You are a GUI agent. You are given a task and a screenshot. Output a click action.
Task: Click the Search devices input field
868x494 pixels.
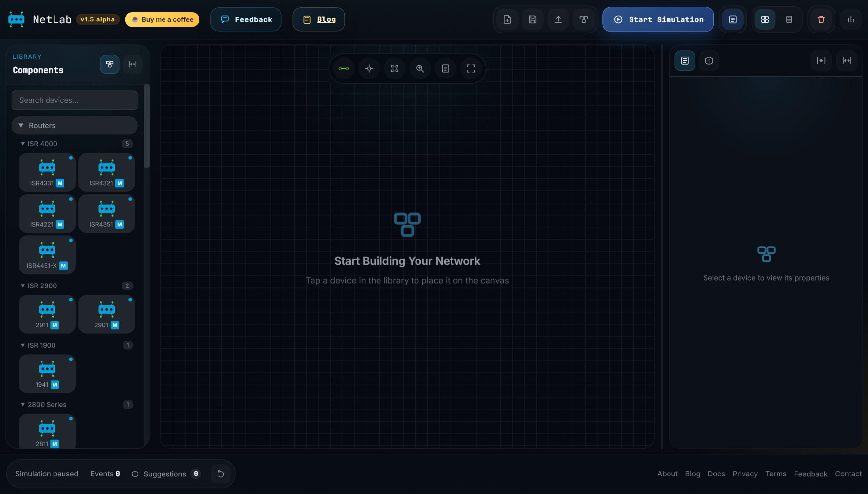[x=74, y=100]
